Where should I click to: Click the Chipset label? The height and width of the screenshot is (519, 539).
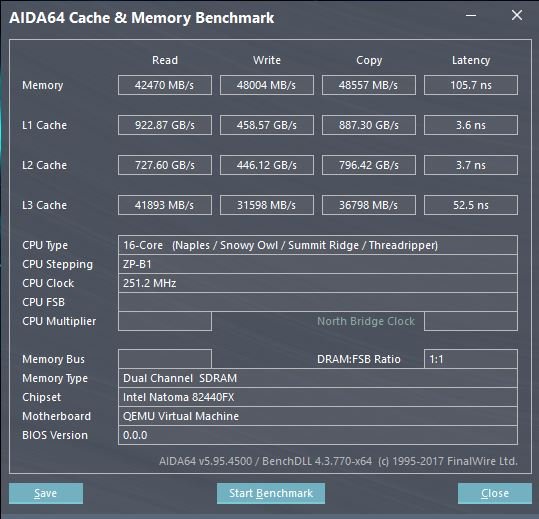tap(42, 397)
